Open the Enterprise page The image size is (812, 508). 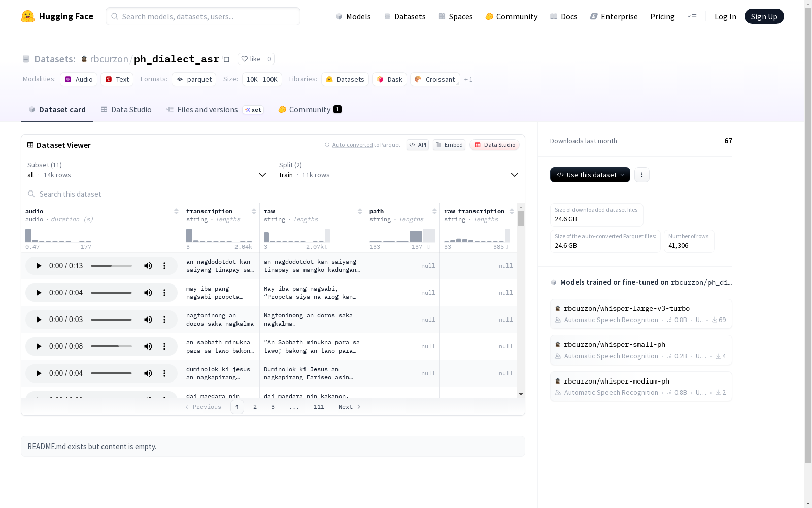click(614, 16)
